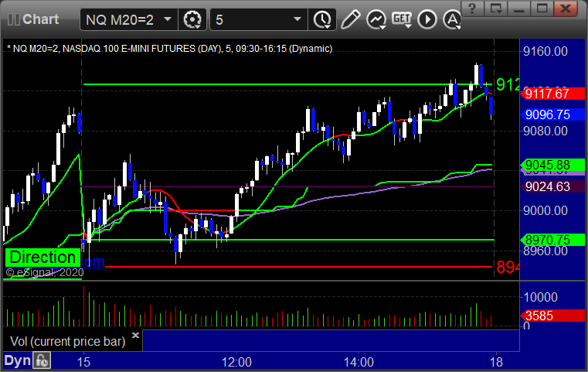Click the 15 date label on time axis
588x372 pixels.
[83, 362]
